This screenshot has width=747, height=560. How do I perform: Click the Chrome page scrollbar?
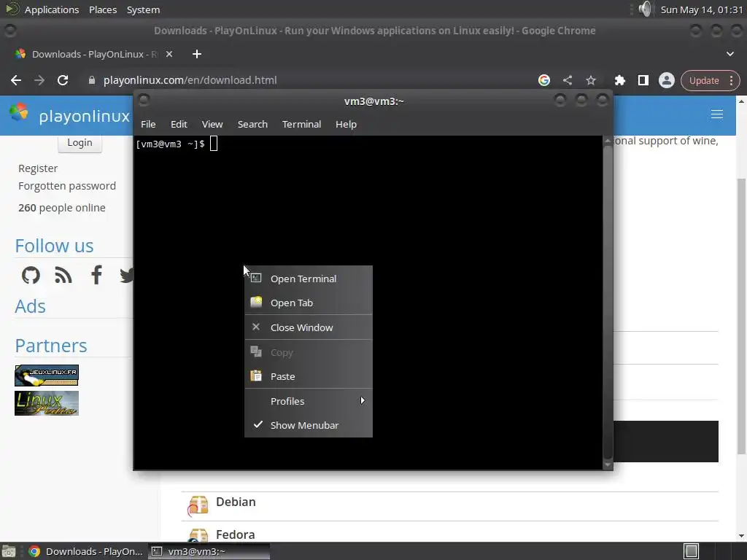741,316
